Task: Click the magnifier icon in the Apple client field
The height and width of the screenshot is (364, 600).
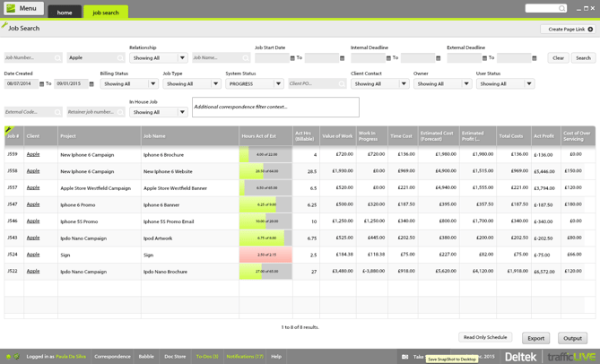Action: pos(120,58)
